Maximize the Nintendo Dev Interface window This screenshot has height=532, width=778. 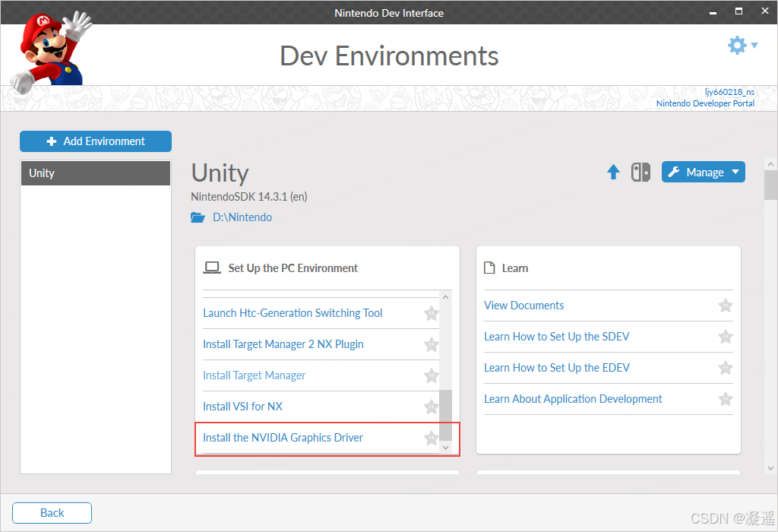pyautogui.click(x=738, y=11)
